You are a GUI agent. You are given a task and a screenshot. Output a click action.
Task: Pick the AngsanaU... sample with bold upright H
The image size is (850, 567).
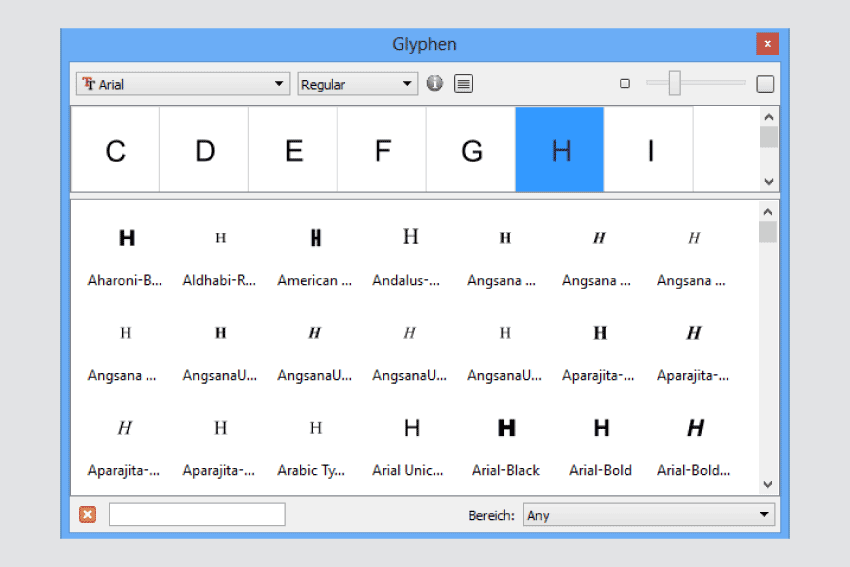220,352
